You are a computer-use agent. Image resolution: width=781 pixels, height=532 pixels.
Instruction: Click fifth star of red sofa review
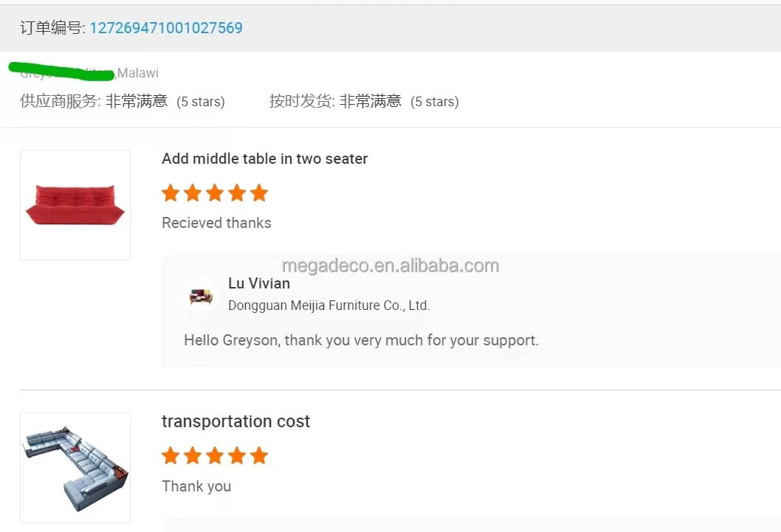click(258, 193)
